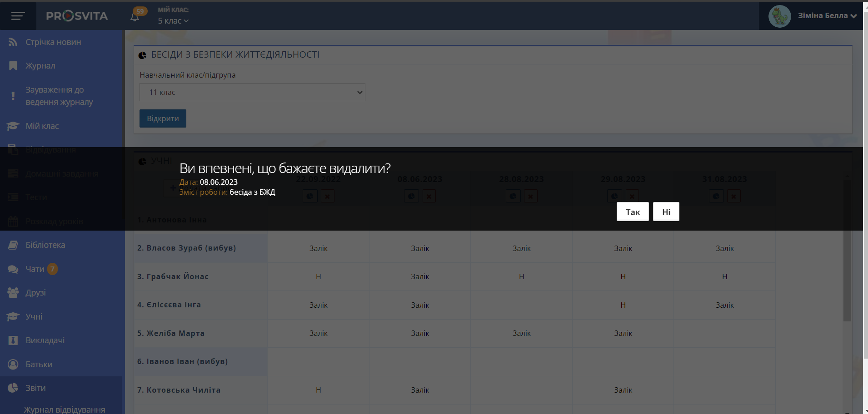Go to Викладачі in sidebar
Image resolution: width=868 pixels, height=414 pixels.
45,340
